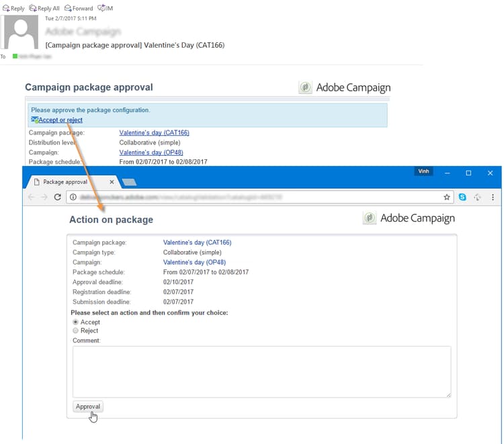Bookmark this page with the star

[446, 197]
